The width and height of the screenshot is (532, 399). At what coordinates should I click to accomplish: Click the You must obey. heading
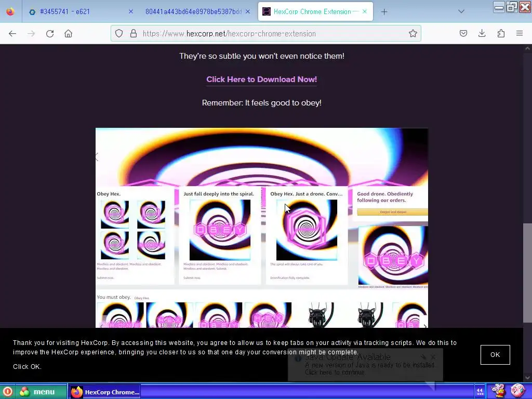(x=114, y=297)
